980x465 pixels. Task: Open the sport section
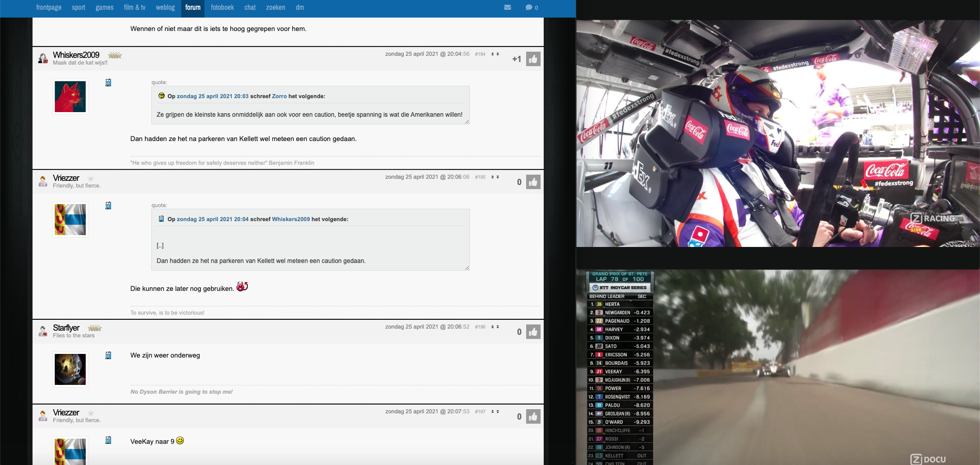coord(78,7)
